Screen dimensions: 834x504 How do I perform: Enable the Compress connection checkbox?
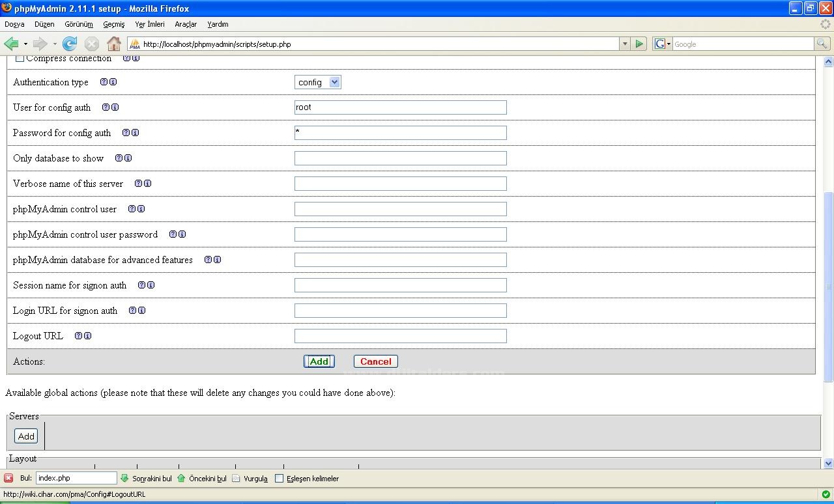[20, 57]
